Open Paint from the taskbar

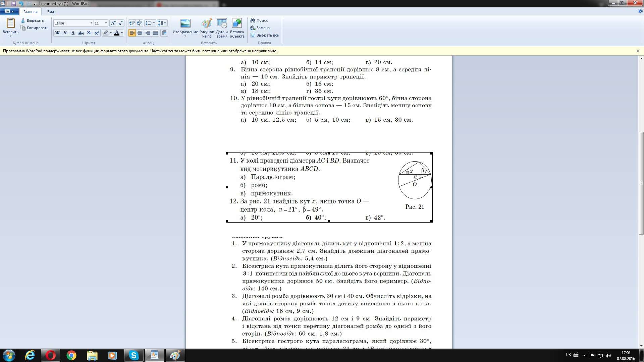pyautogui.click(x=175, y=355)
